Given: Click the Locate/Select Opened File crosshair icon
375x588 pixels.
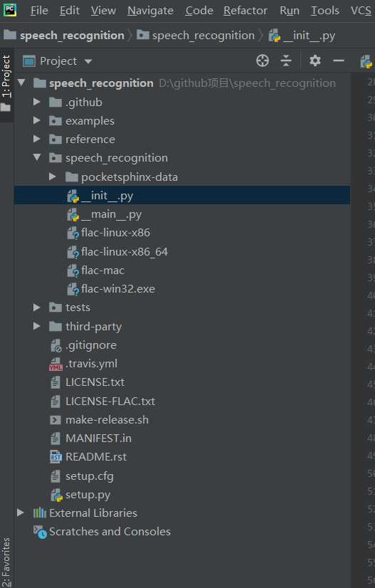Looking at the screenshot, I should click(x=263, y=61).
